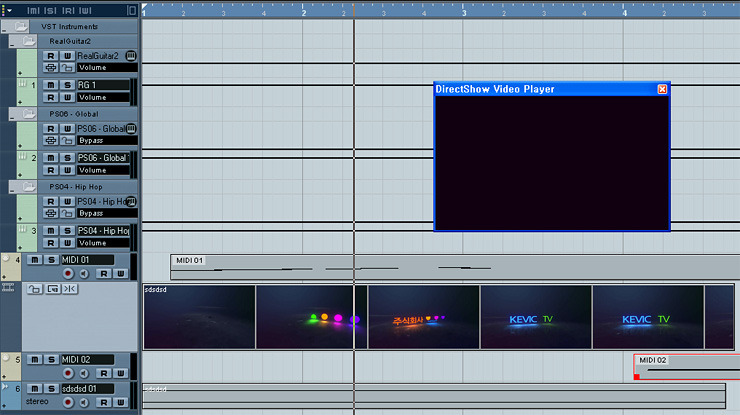Click the video track show frame numbers icon
Image resolution: width=740 pixels, height=415 pixels.
tap(52, 289)
